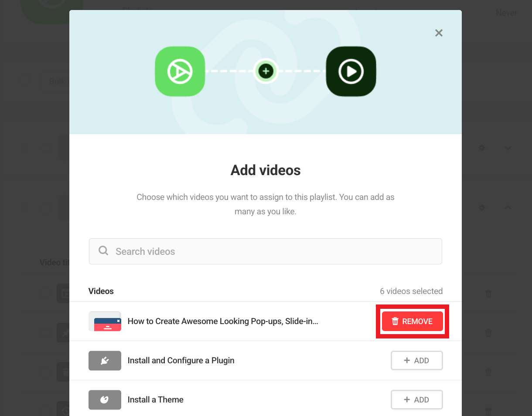532x416 pixels.
Task: Click the trash icon at the right of the top background row
Action: (488, 294)
